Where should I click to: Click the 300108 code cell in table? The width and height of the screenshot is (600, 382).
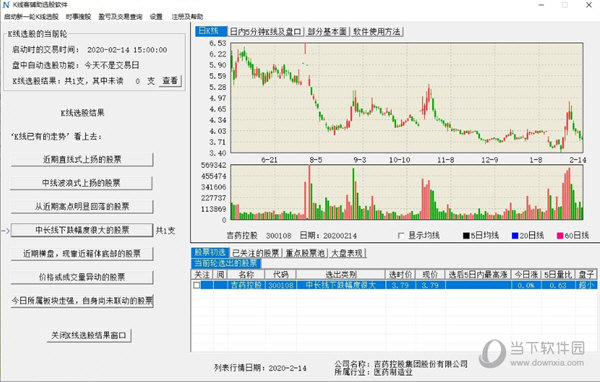point(280,285)
